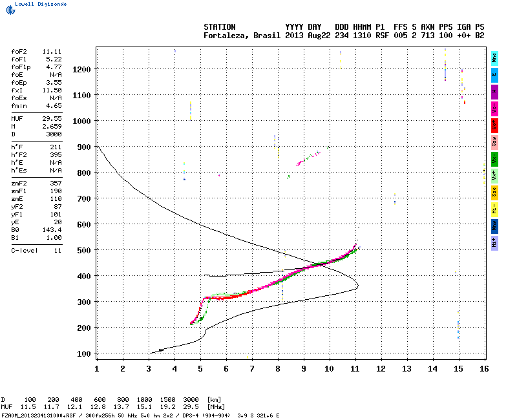Pick the lavender Hi+ legend swatch
Viewport: 517px width, 420px height.
pyautogui.click(x=494, y=244)
